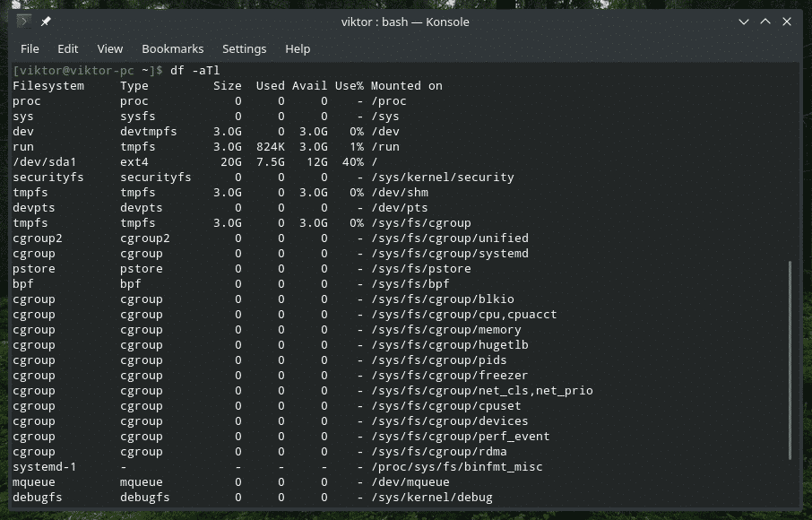
Task: Click the empty scrollbar track above the handle
Action: tap(790, 161)
